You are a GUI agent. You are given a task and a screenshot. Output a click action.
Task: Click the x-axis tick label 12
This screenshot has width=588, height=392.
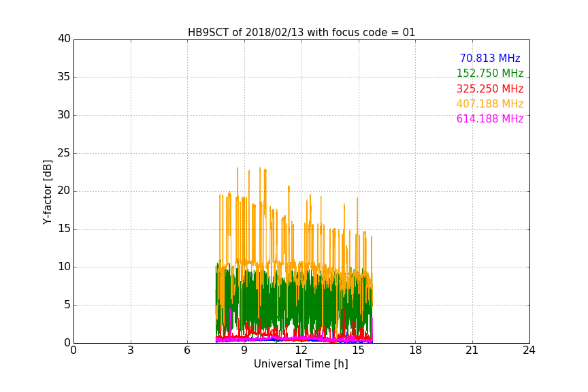tap(301, 350)
